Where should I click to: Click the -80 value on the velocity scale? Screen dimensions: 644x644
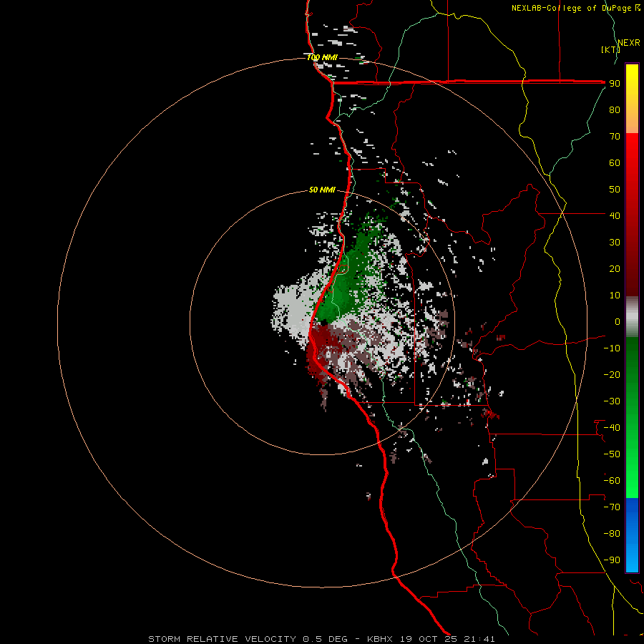click(x=612, y=534)
